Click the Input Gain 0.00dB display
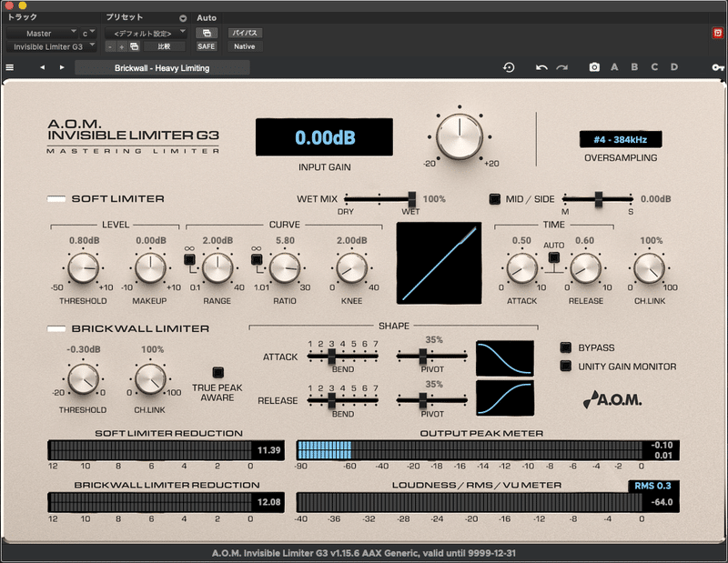The width and height of the screenshot is (728, 563). pos(324,137)
